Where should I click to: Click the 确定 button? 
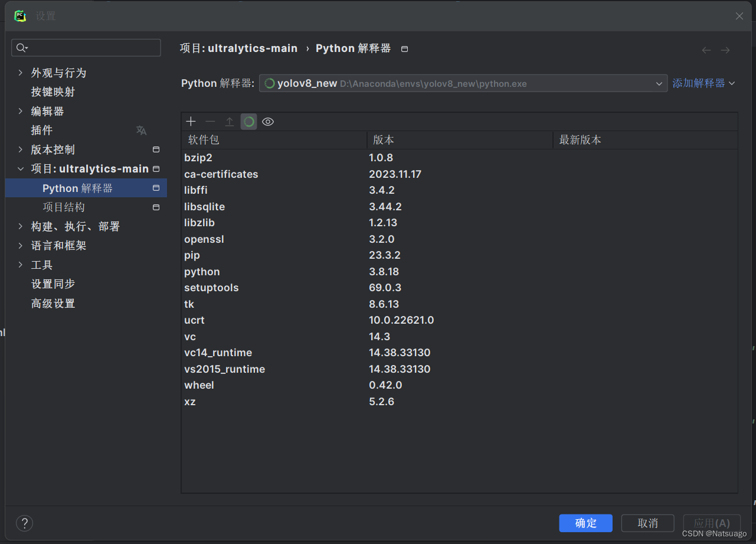(586, 523)
